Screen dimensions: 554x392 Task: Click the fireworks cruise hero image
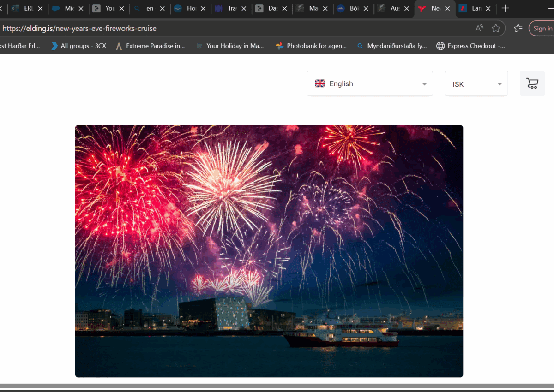tap(269, 251)
